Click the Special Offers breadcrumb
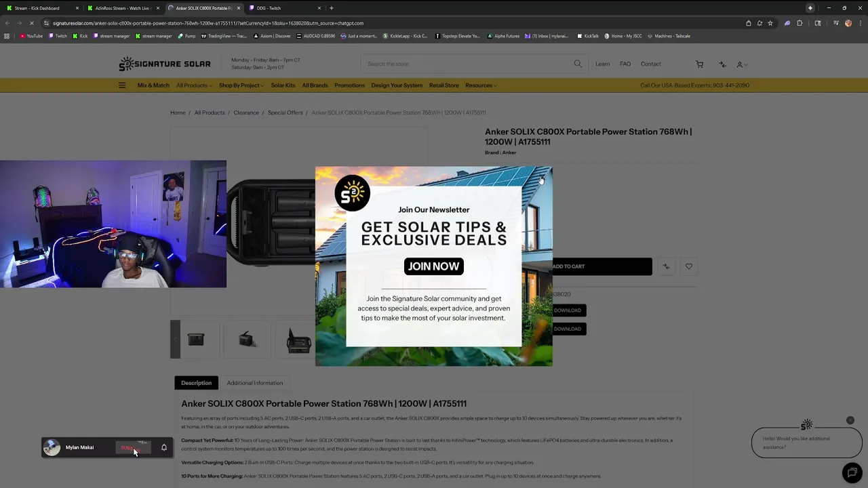868x488 pixels. click(x=285, y=113)
